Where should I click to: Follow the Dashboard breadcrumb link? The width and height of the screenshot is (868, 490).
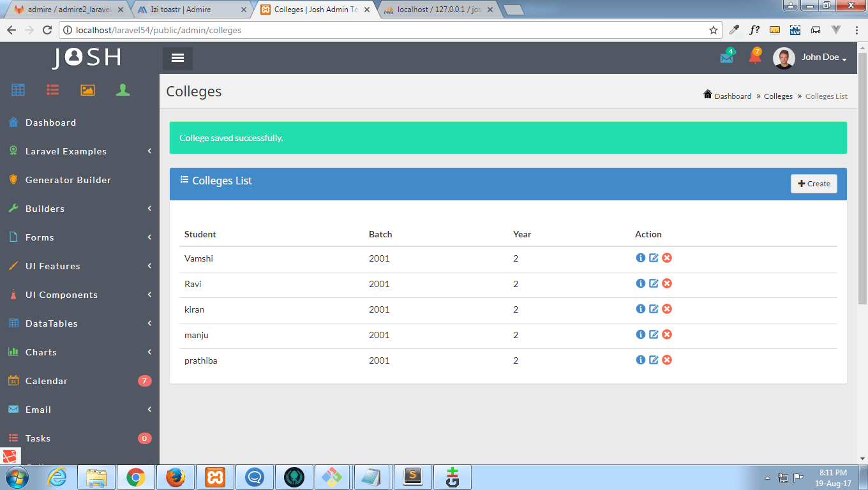[x=732, y=96]
